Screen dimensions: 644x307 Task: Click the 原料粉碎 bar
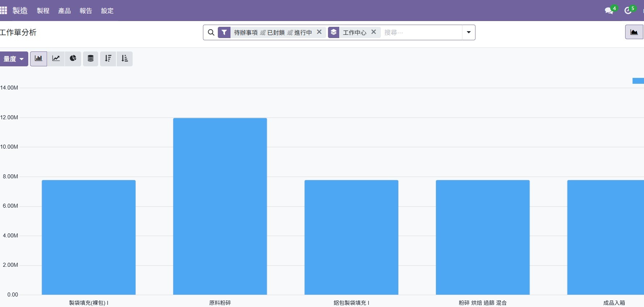click(220, 206)
